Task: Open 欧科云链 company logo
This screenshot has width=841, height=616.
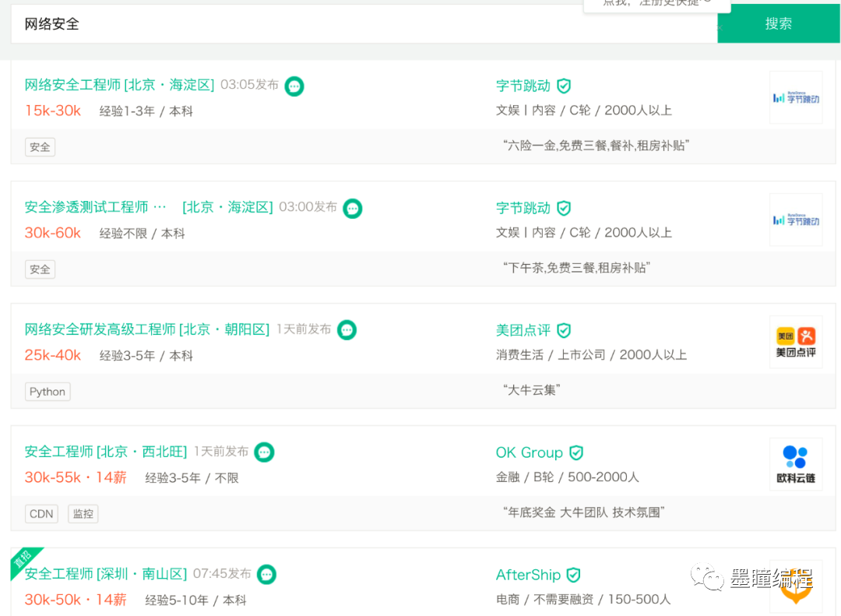Action: pos(796,465)
